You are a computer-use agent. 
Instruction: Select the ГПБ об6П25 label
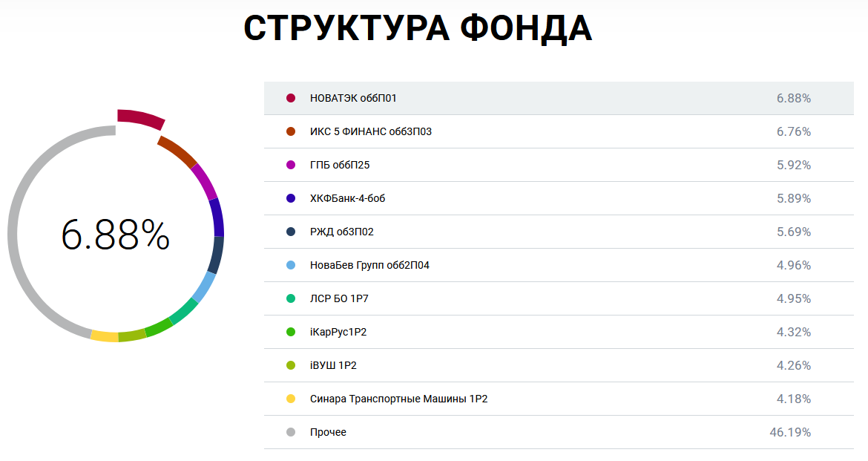click(340, 165)
